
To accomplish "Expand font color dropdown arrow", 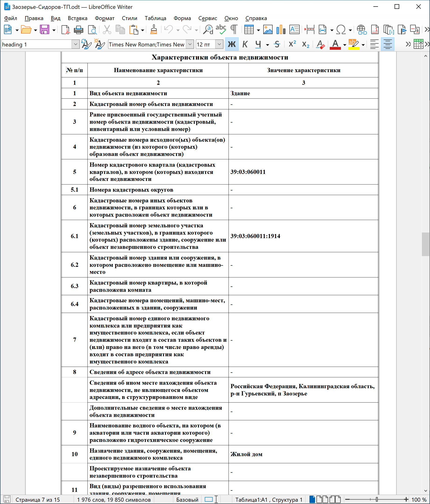I will tap(344, 45).
